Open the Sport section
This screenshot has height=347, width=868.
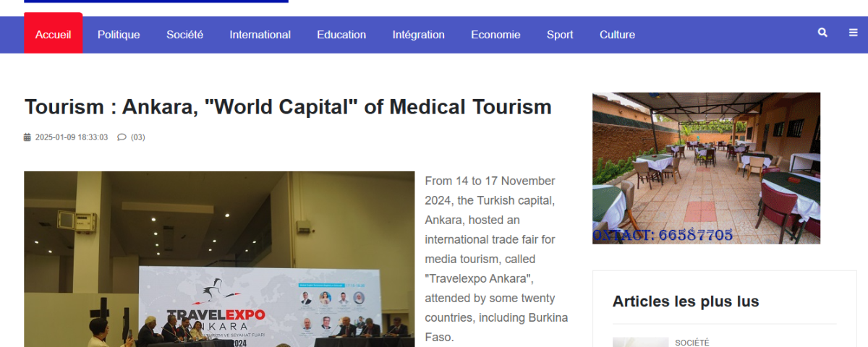click(560, 35)
